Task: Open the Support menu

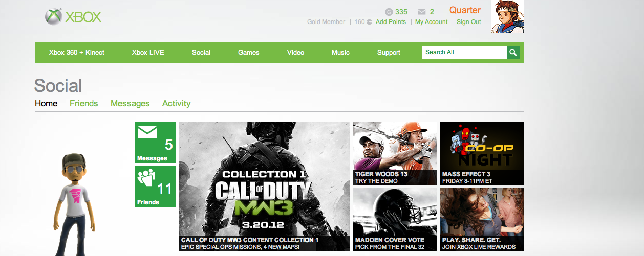Action: click(389, 52)
